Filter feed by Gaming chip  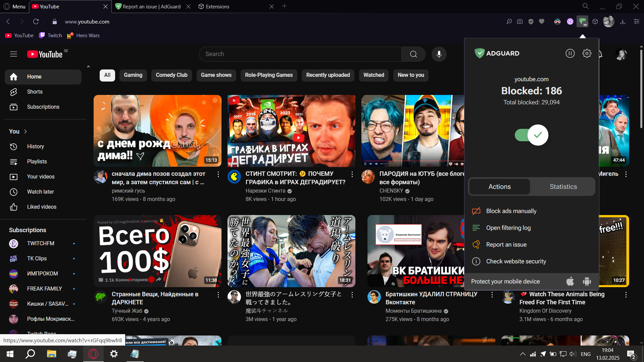coord(133,75)
